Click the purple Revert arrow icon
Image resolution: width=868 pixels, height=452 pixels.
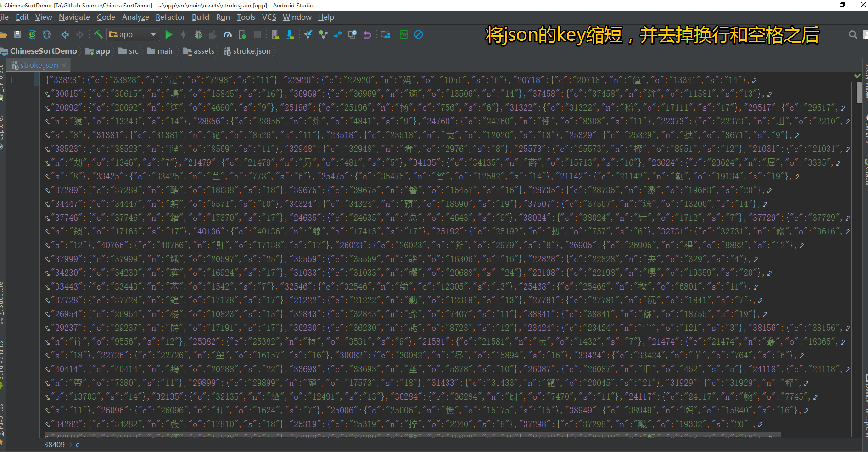pos(367,34)
